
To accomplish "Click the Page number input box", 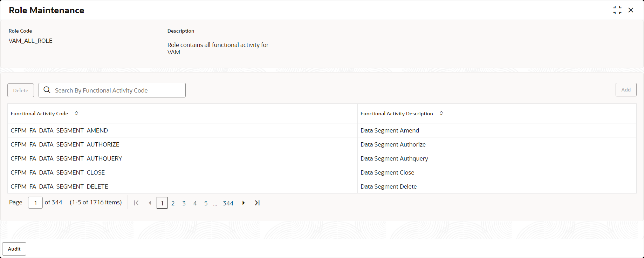I will coord(35,203).
